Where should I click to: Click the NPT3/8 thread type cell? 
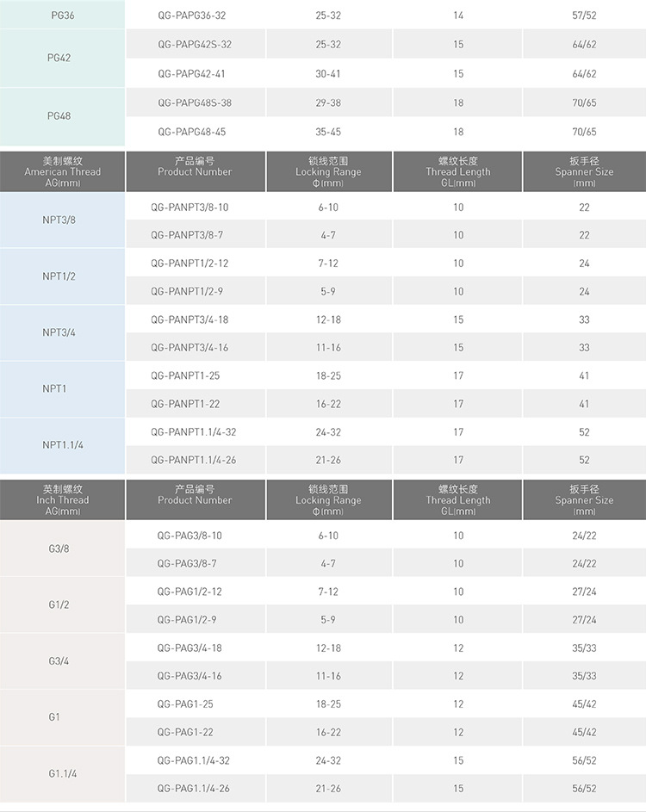[x=62, y=220]
